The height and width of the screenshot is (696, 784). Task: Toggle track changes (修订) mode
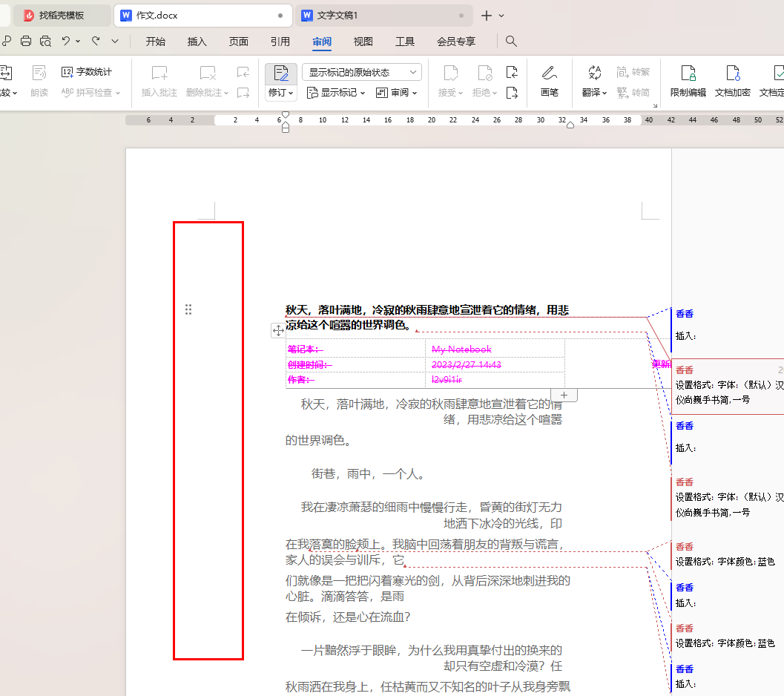(x=280, y=74)
